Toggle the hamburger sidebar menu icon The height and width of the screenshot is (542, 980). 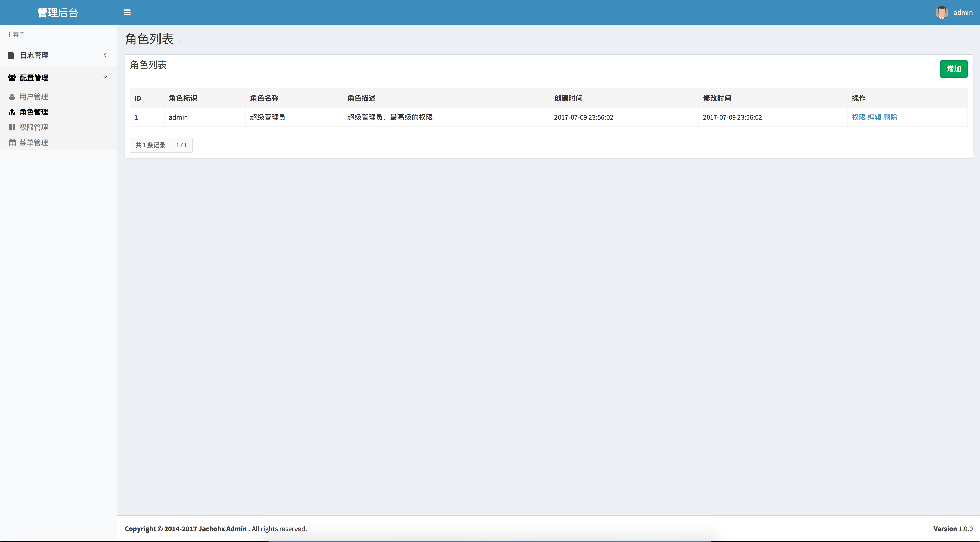pyautogui.click(x=127, y=13)
